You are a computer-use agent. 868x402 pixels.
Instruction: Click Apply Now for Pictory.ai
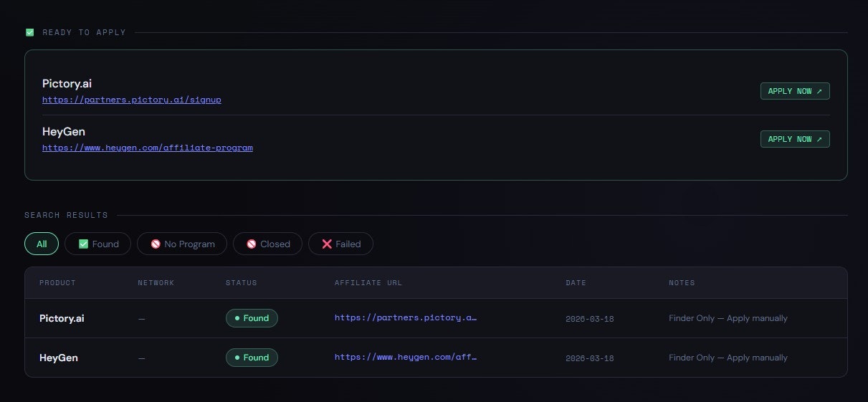[795, 91]
